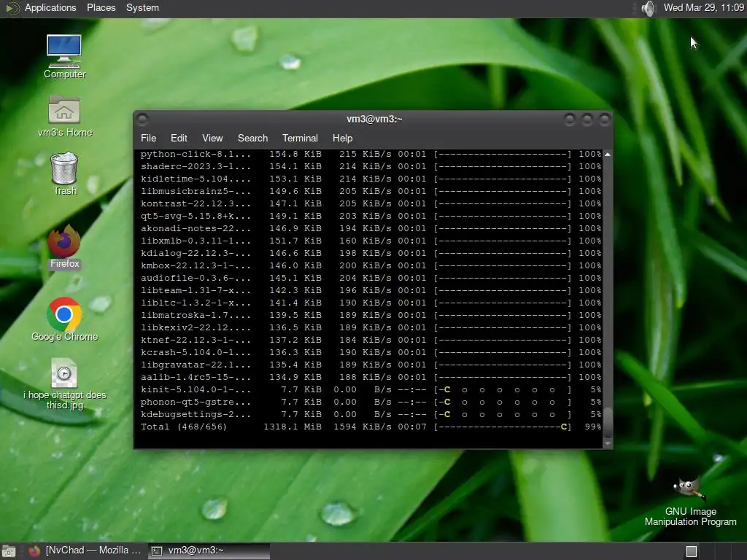Click the libkexiv2-22.12.... row
Screen dimensions: 747x560
[x=371, y=327]
